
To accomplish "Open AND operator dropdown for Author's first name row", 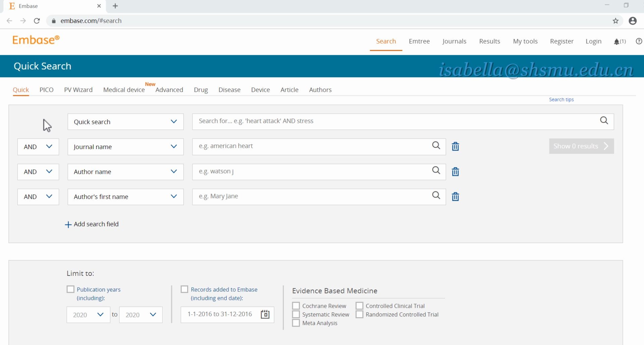I will 38,197.
